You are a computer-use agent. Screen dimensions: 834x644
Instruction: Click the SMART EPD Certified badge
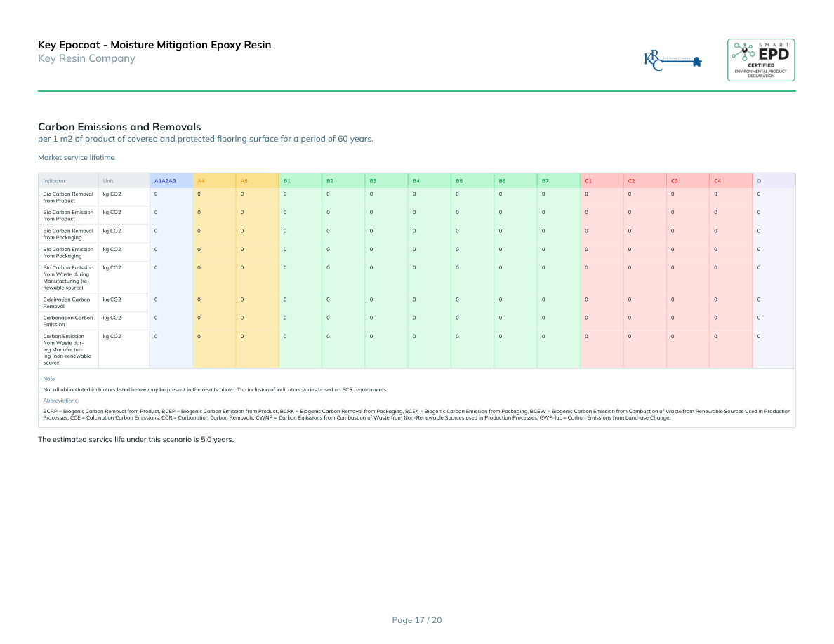point(761,60)
